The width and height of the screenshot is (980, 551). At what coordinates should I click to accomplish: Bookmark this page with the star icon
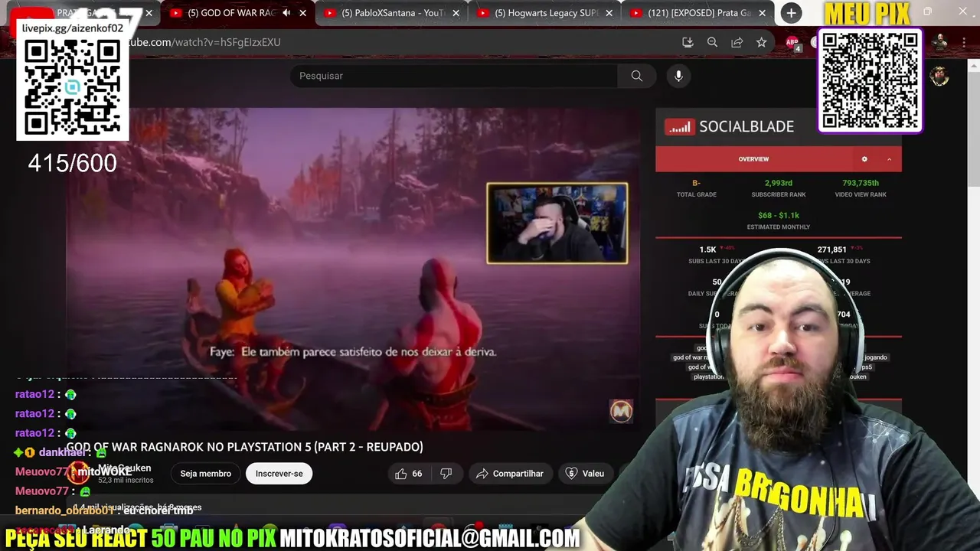click(x=761, y=42)
